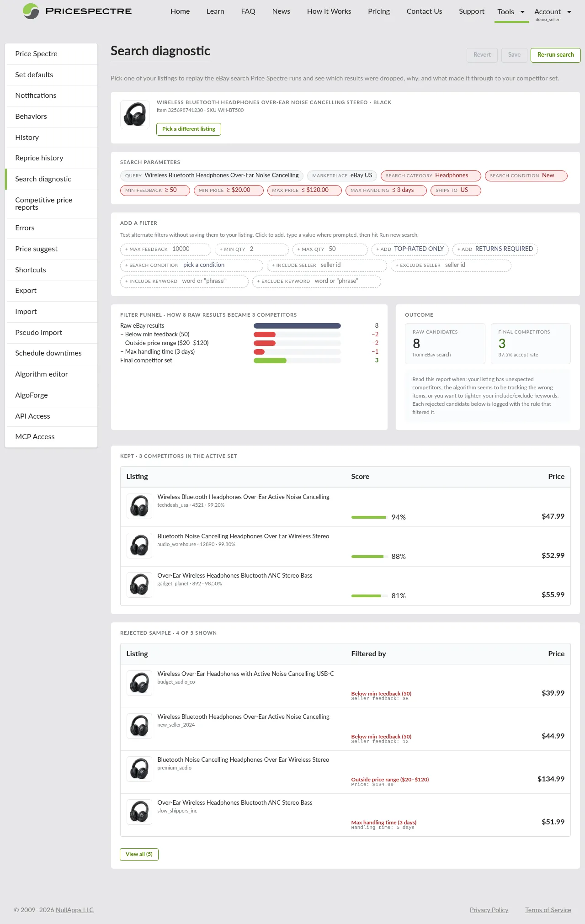Screen dimensions: 585x924
Task: Open How It Works page
Action: (329, 11)
